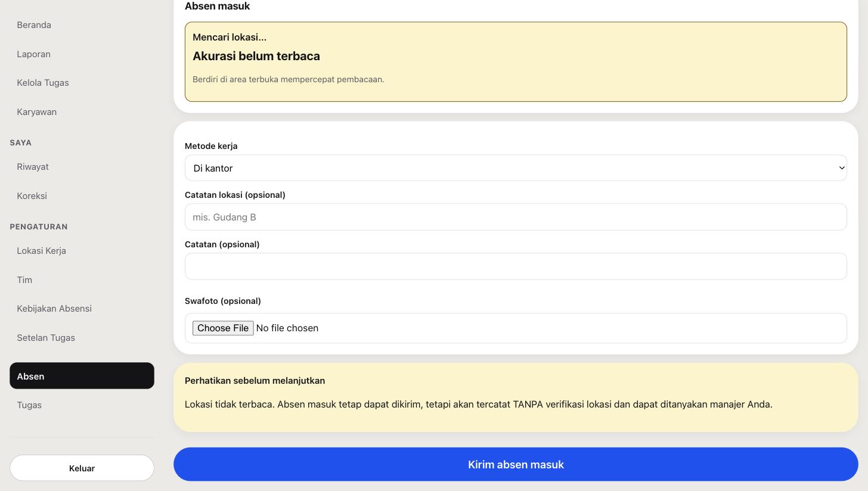The image size is (868, 491).
Task: Open Tugas in the sidebar
Action: (x=82, y=405)
